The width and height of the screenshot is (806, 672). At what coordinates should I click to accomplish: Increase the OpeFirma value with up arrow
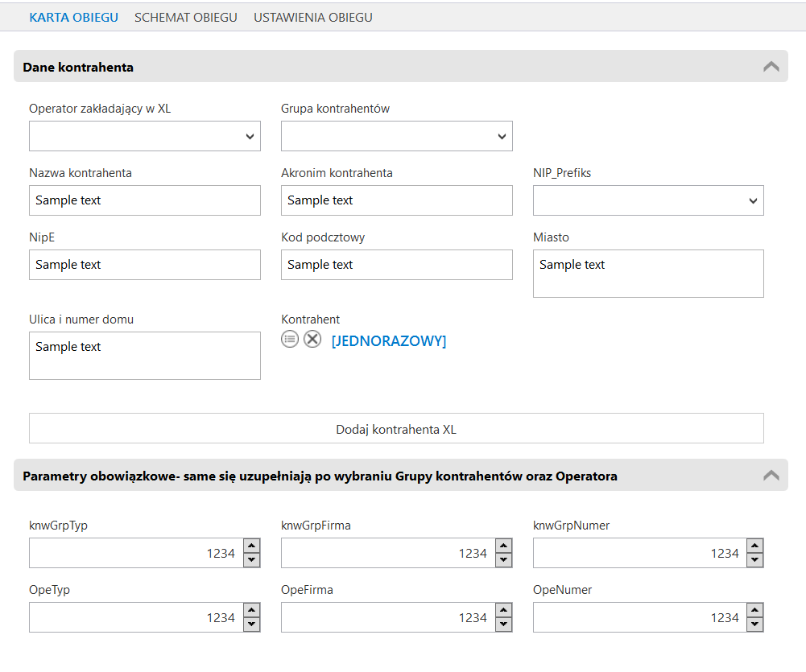click(503, 611)
